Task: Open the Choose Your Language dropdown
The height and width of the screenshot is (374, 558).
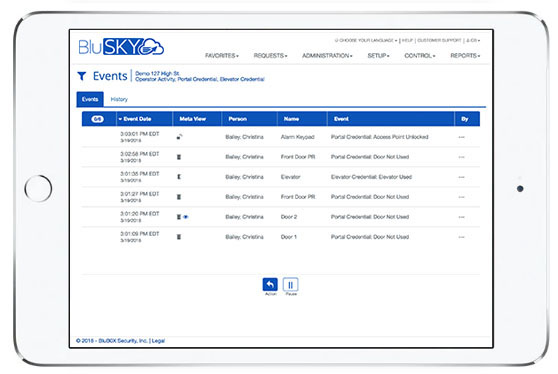Action: click(x=366, y=40)
